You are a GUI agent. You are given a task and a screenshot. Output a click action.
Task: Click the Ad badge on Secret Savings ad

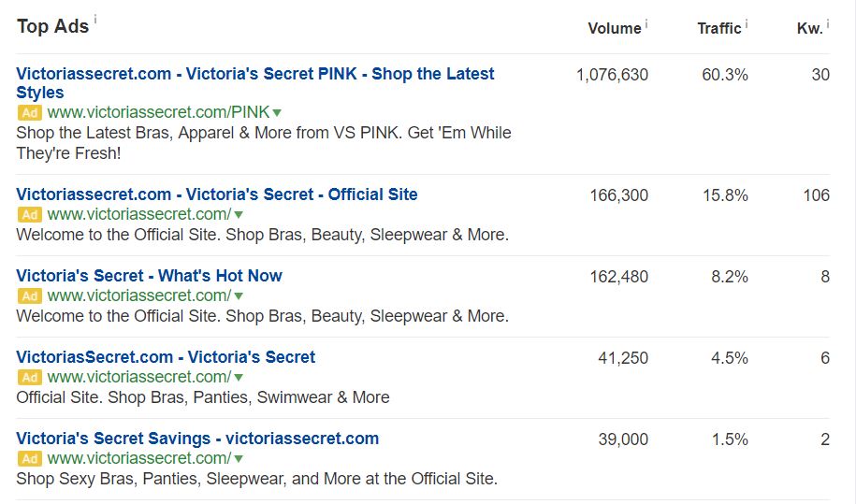click(30, 458)
